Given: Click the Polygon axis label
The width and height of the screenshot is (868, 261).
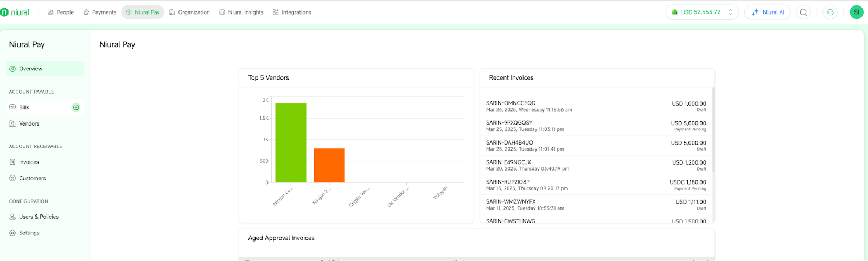Looking at the screenshot, I should coord(441,193).
